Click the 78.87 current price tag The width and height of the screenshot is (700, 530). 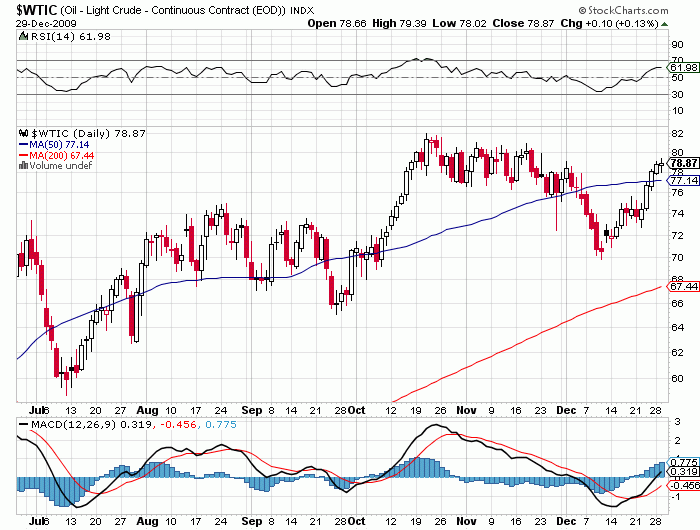point(683,163)
